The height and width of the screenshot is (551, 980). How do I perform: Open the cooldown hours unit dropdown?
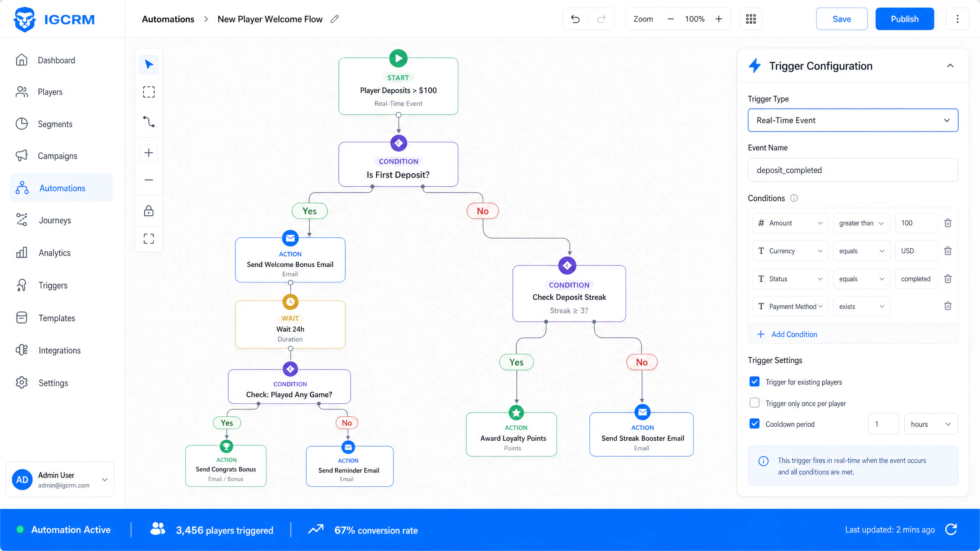click(931, 424)
